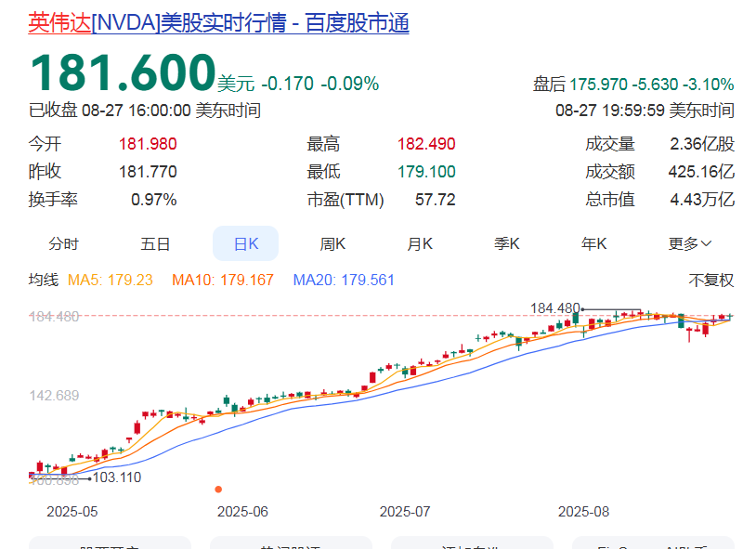The height and width of the screenshot is (549, 756).
Task: Click the 2025-08 date axis label
Action: (583, 511)
